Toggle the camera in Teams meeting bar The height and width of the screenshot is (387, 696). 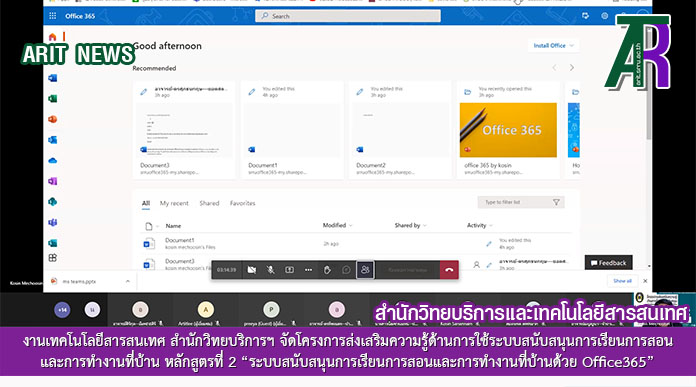(x=252, y=270)
